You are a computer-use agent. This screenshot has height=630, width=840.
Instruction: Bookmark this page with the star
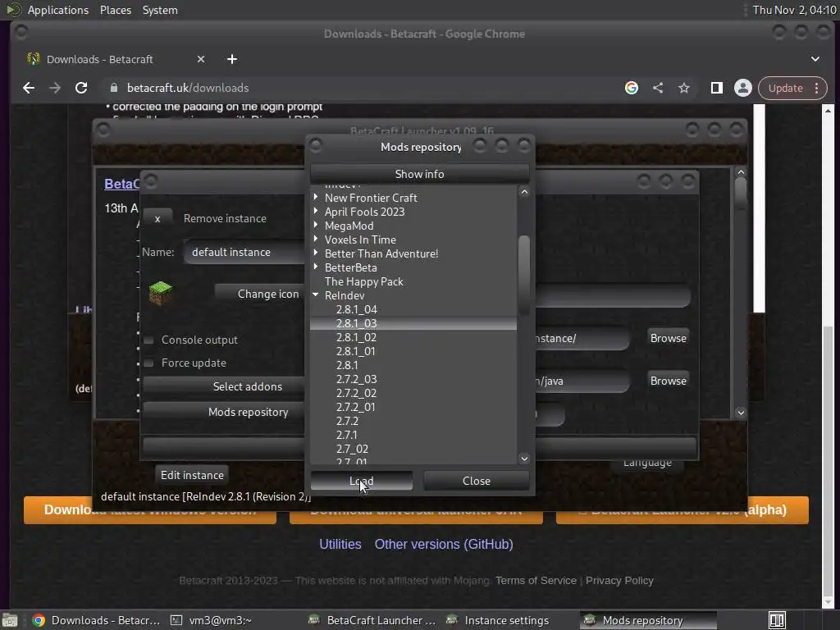(684, 88)
